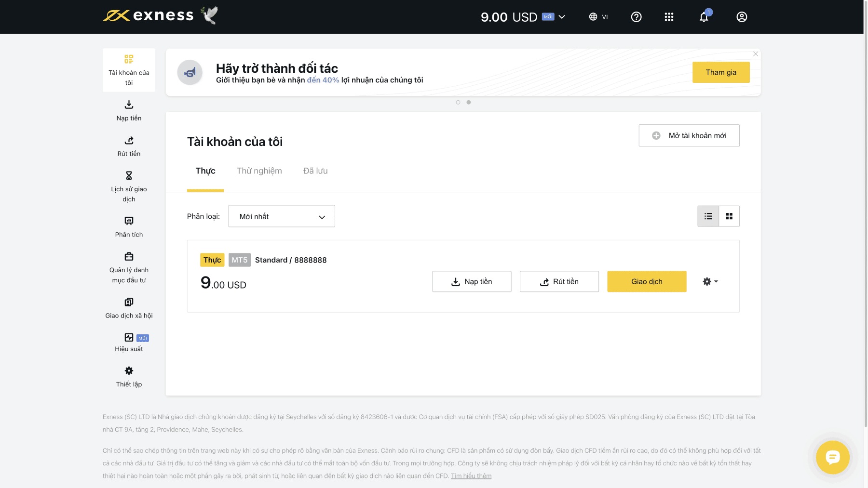This screenshot has width=868, height=488.
Task: Open Lịch sử giao dịch sidebar item
Action: (129, 186)
